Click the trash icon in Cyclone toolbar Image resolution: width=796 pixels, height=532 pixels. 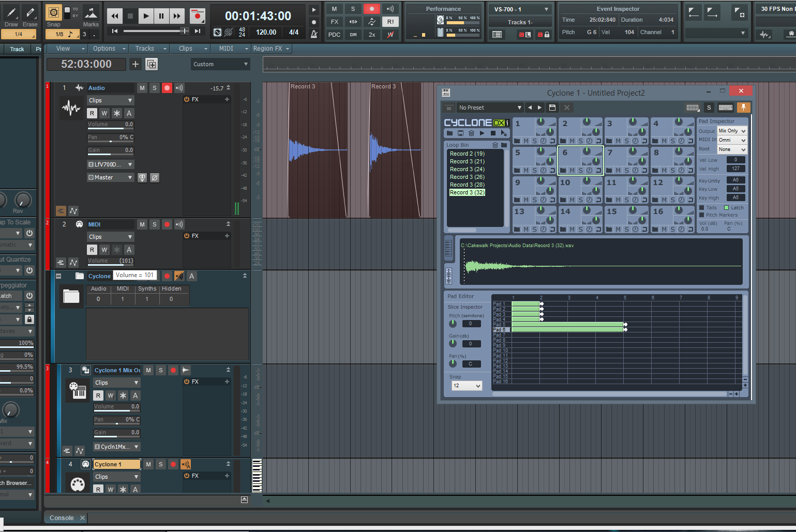point(471,133)
